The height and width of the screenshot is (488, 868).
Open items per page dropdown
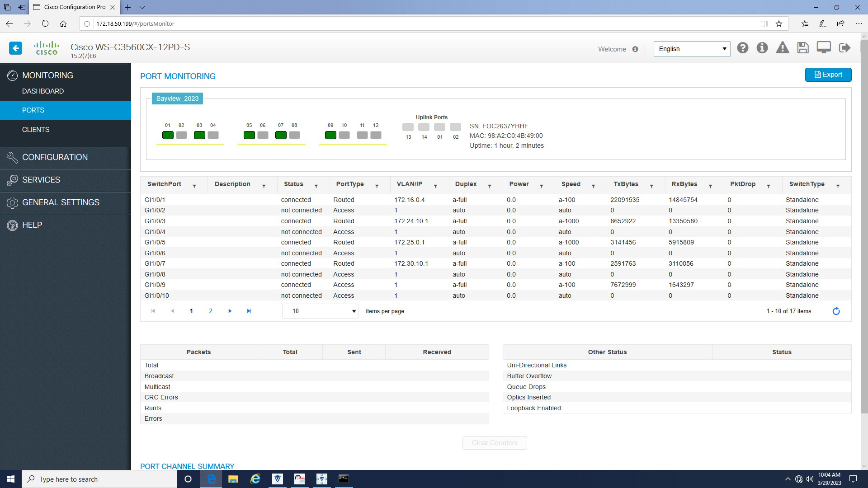coord(320,311)
